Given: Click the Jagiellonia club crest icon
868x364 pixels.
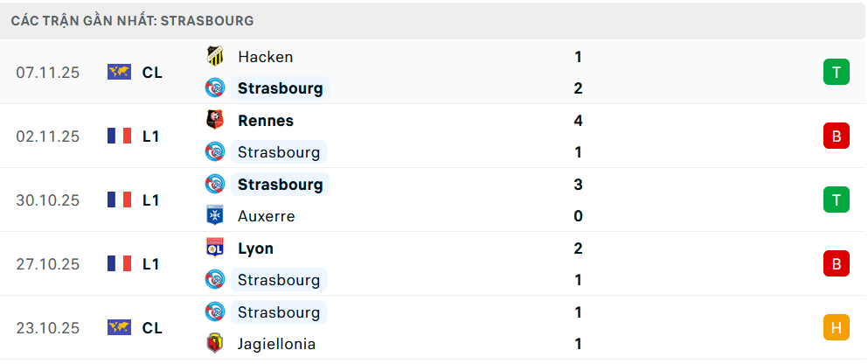Looking at the screenshot, I should tap(214, 344).
